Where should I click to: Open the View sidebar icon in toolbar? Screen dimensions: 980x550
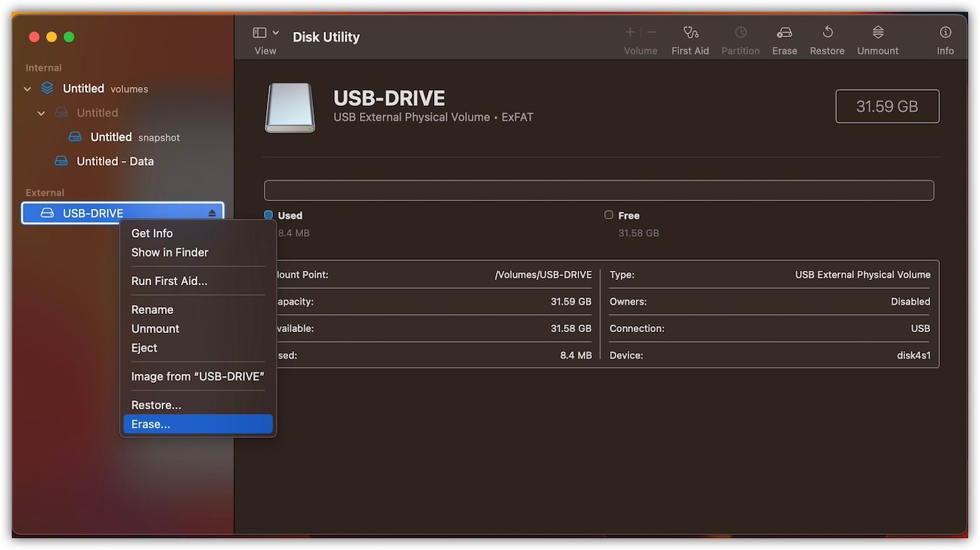point(259,33)
